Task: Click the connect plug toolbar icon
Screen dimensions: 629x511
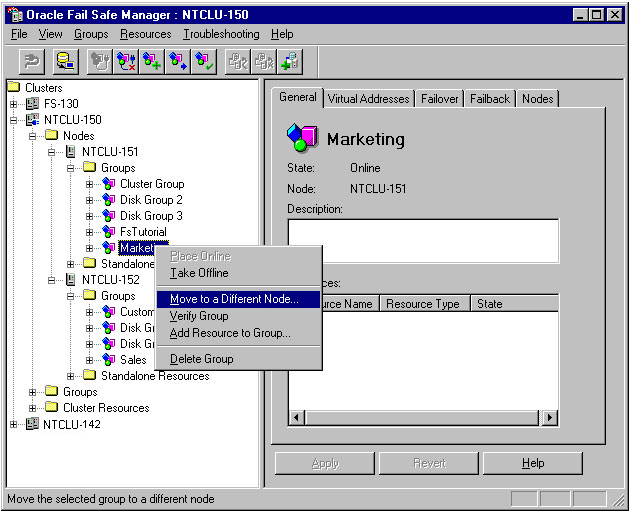Action: 32,62
